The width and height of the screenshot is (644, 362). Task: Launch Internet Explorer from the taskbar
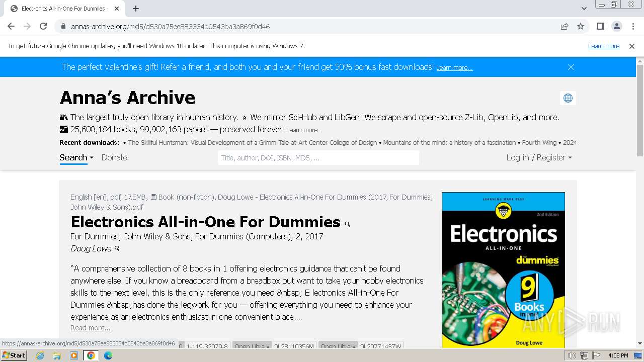[40, 355]
